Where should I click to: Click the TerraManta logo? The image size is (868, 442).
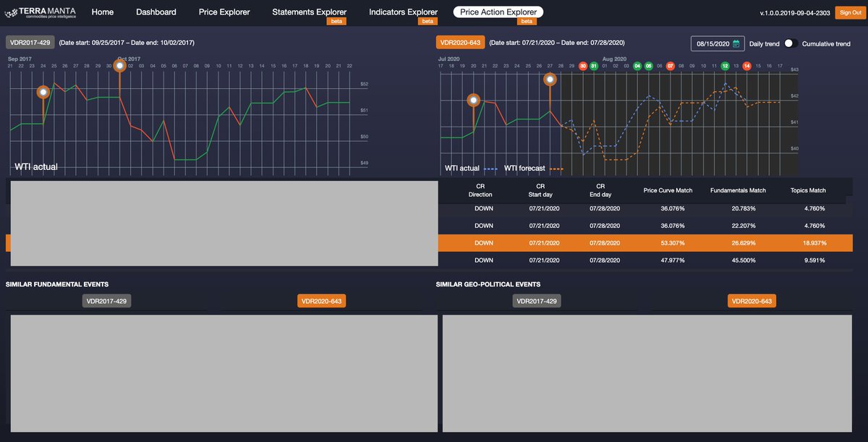(x=40, y=12)
